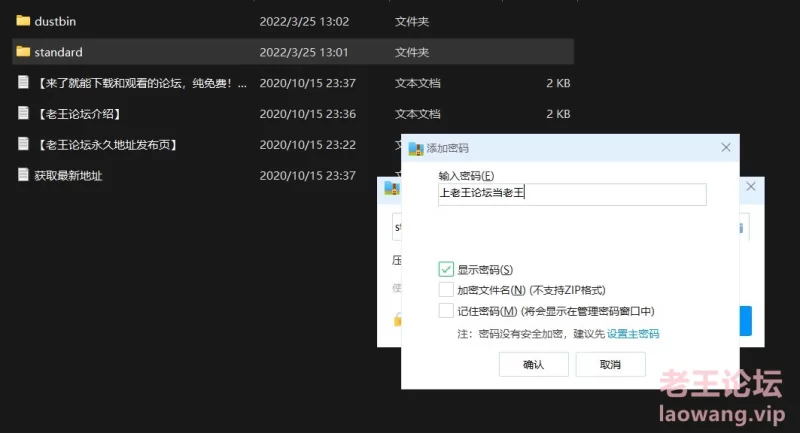Click the background dialog's compressor app icon

[x=392, y=188]
